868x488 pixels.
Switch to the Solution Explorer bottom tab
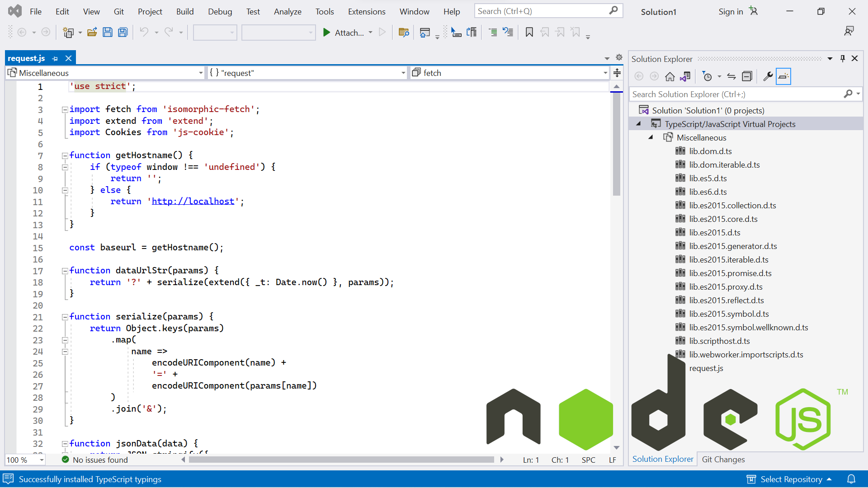(663, 459)
